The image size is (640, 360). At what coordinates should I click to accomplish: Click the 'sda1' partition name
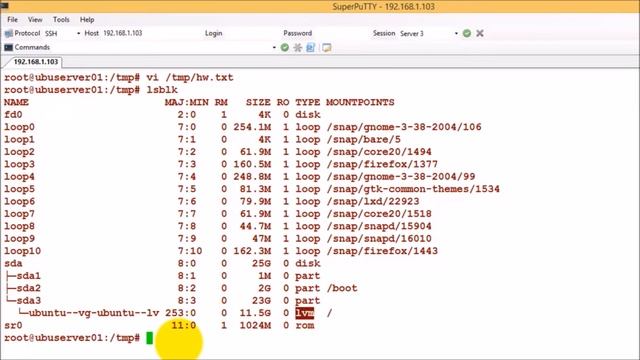pos(29,276)
